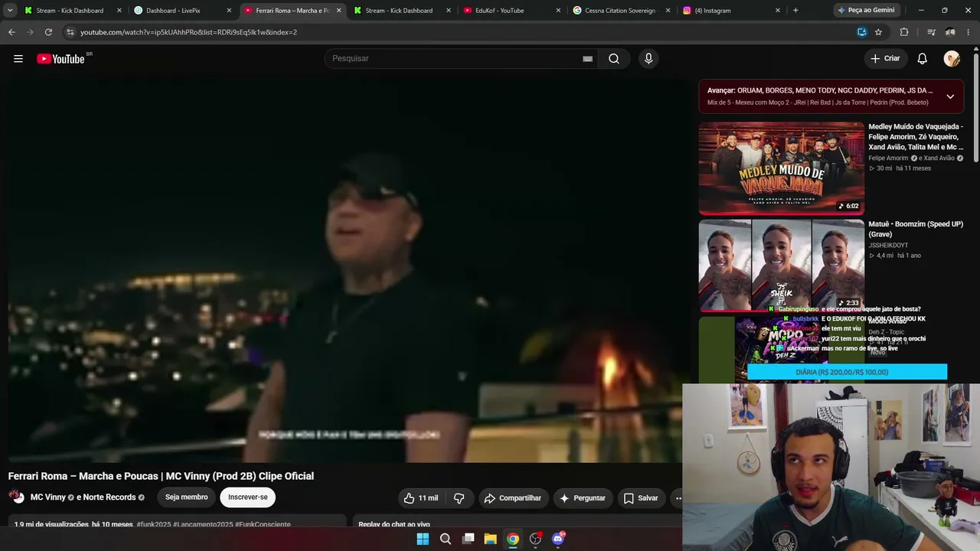The image size is (980, 551).
Task: Install app icon in address bar
Action: pyautogui.click(x=861, y=32)
